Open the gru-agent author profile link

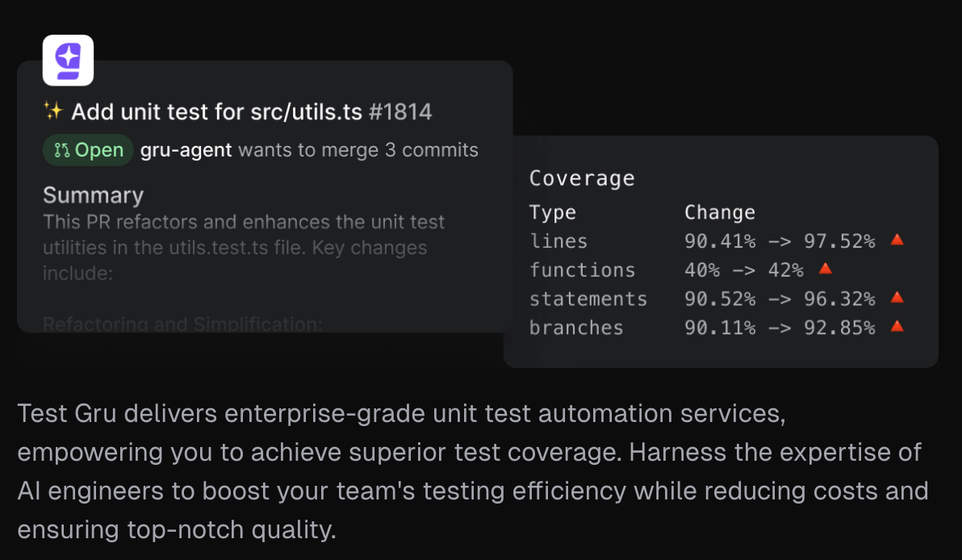click(186, 150)
